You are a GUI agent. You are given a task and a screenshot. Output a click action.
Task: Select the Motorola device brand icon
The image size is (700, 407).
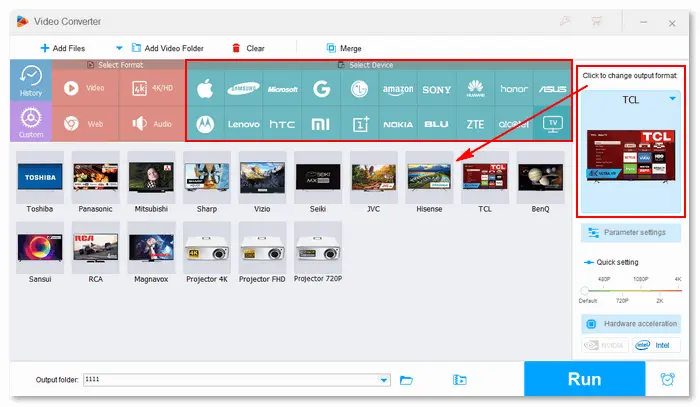pyautogui.click(x=205, y=124)
